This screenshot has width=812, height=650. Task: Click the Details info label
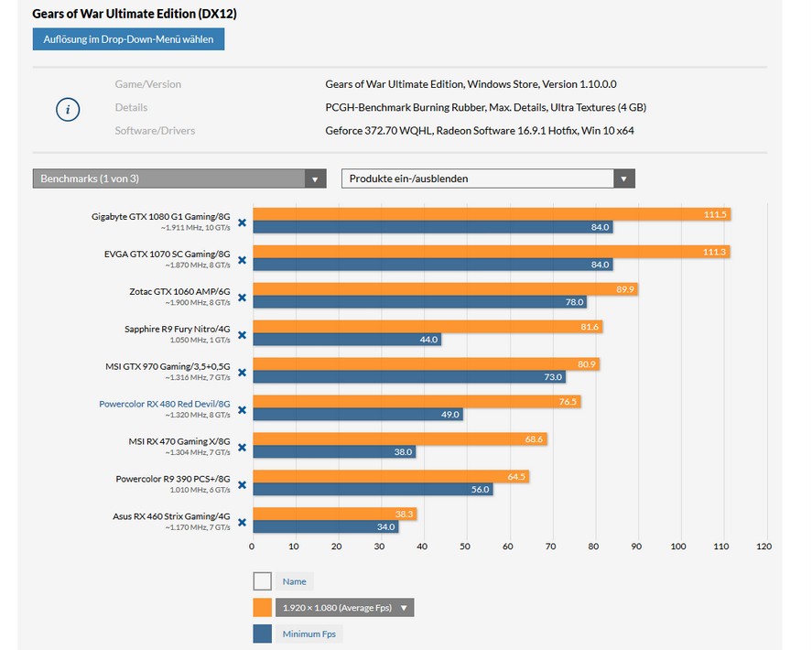point(131,107)
